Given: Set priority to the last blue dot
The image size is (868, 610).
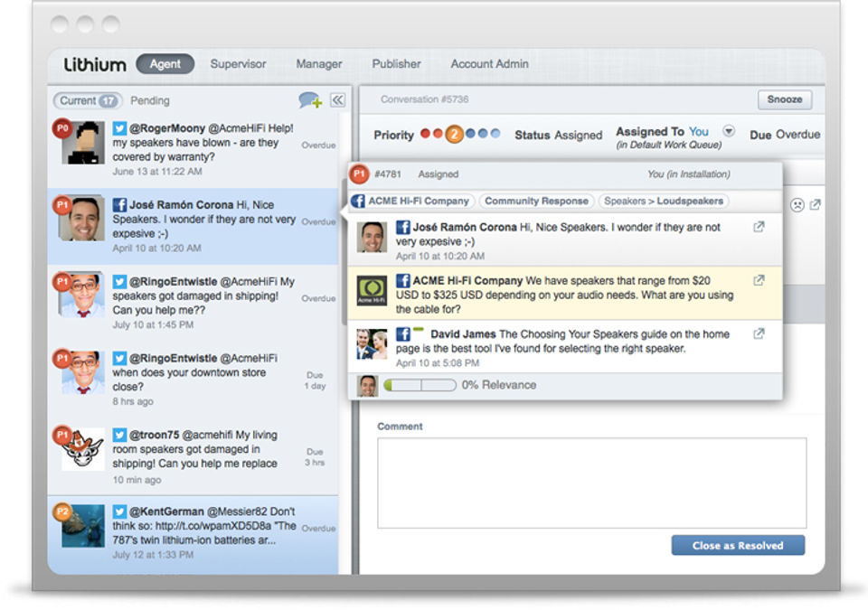Looking at the screenshot, I should (495, 134).
